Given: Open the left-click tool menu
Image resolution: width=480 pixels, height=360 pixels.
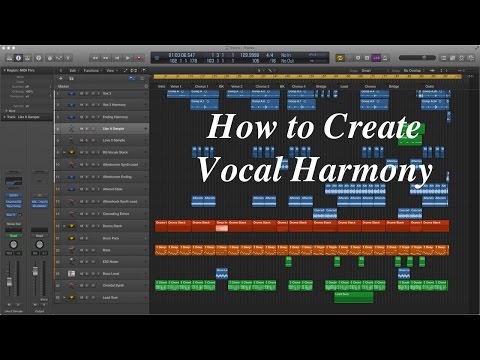Looking at the screenshot, I should coord(260,71).
